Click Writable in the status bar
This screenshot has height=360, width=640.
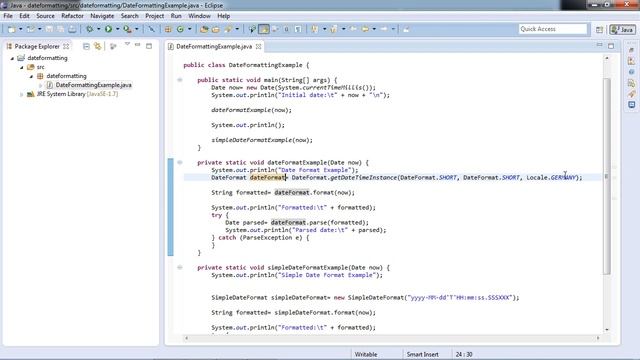[x=366, y=354]
